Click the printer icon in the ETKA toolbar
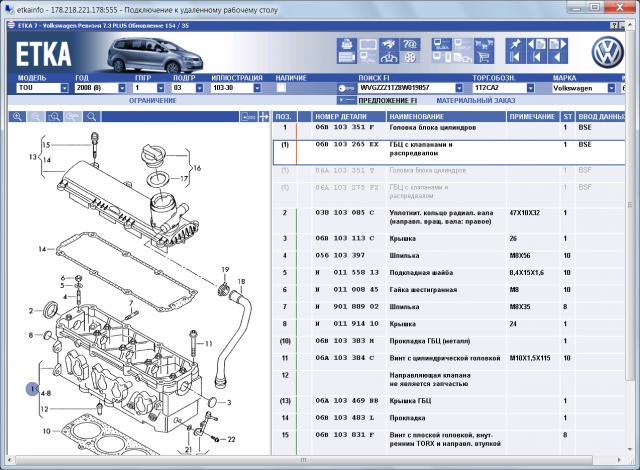 pyautogui.click(x=347, y=44)
